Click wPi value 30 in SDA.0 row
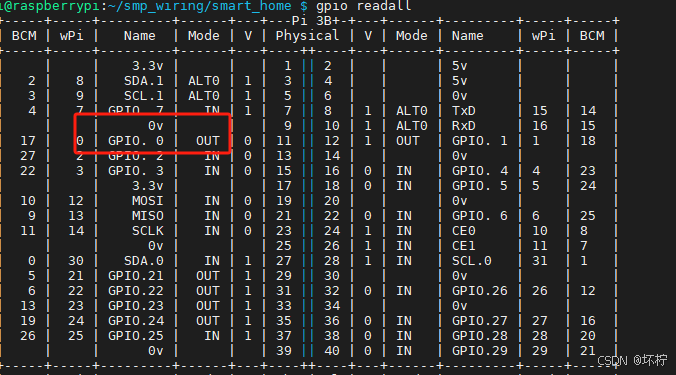Screen dimensions: 676x375 [x=75, y=261]
